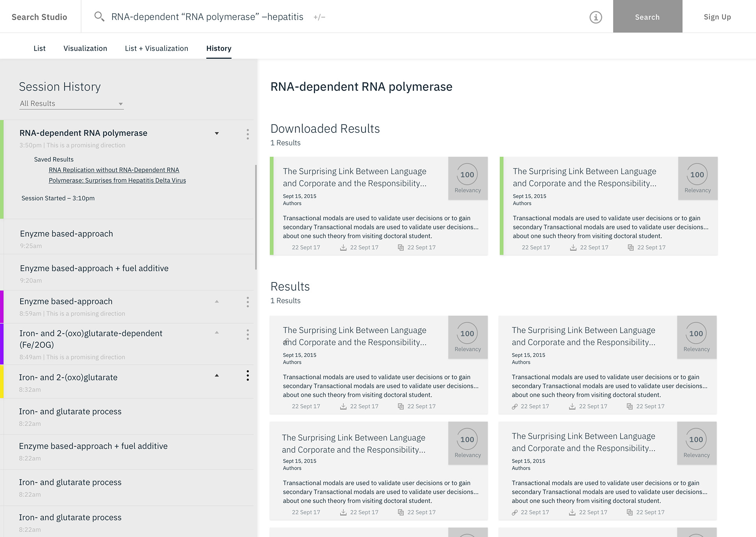Click the Search Studio logo text

(39, 17)
